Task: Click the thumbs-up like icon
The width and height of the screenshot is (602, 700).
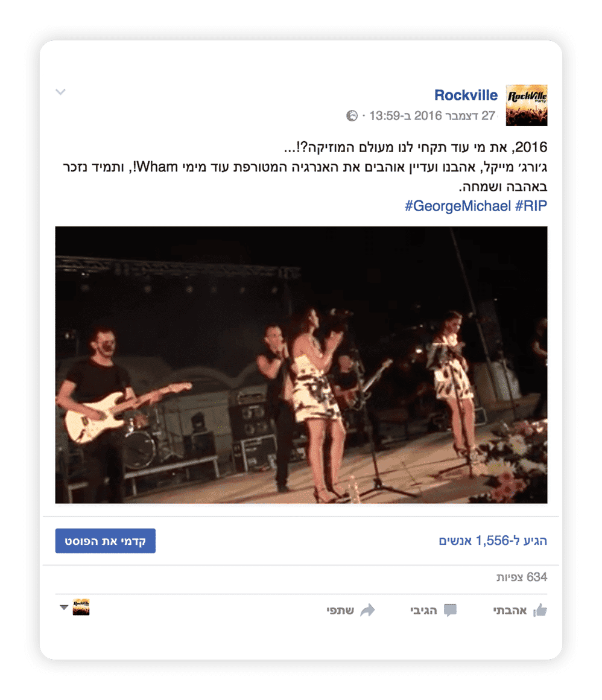Action: (x=540, y=610)
